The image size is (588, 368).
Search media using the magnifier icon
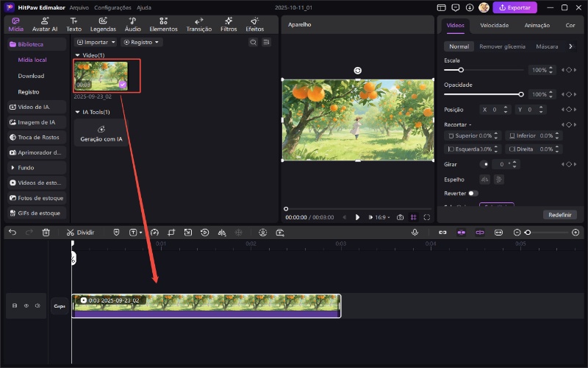(253, 43)
